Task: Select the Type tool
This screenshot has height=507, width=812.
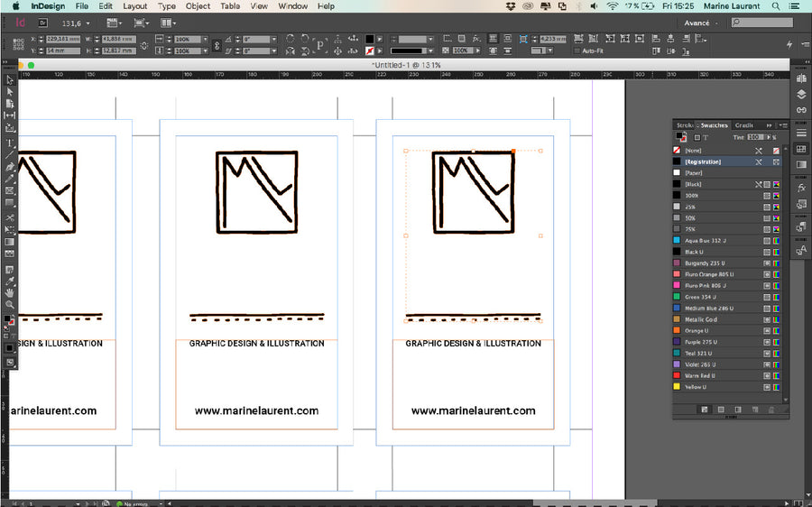Action: pyautogui.click(x=9, y=143)
